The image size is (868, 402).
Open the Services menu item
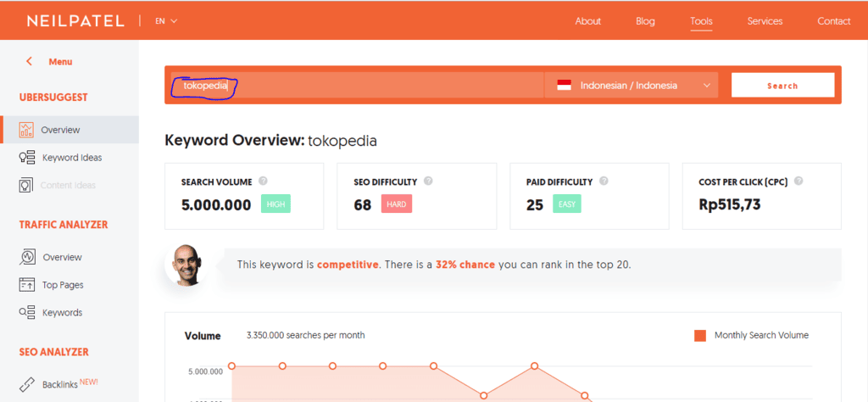pyautogui.click(x=765, y=21)
